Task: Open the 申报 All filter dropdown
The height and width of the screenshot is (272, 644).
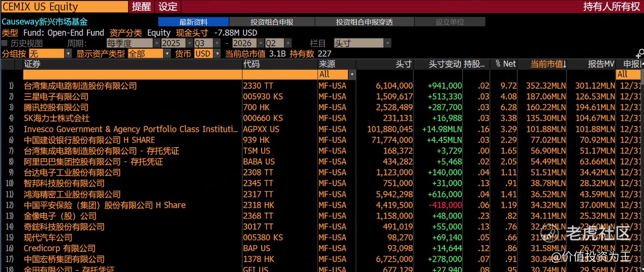Action: tap(629, 74)
